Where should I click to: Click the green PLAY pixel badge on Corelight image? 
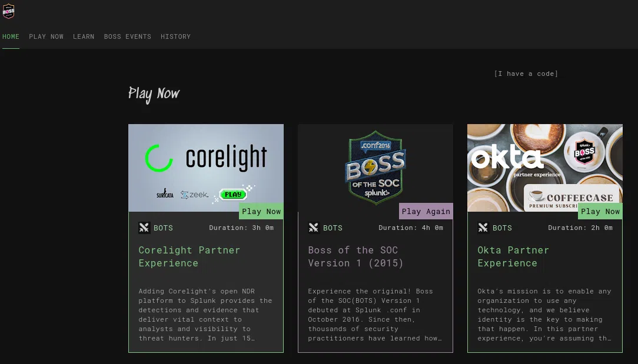click(232, 194)
